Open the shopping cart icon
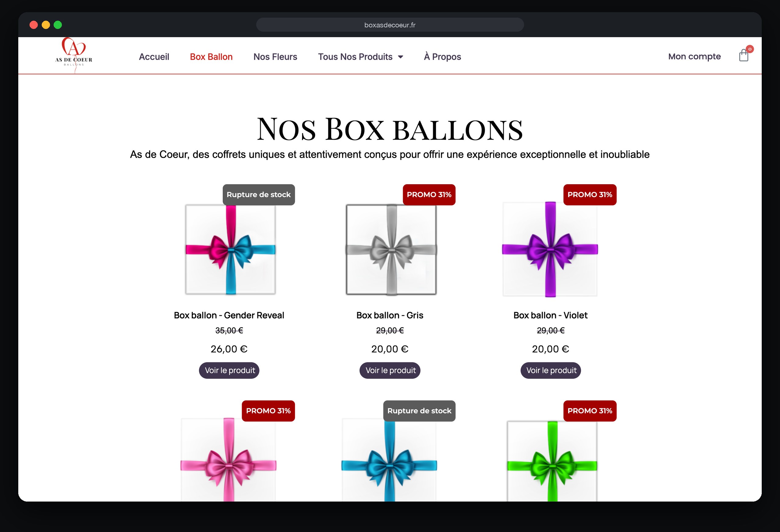Screen dimensions: 780x532 pos(744,55)
